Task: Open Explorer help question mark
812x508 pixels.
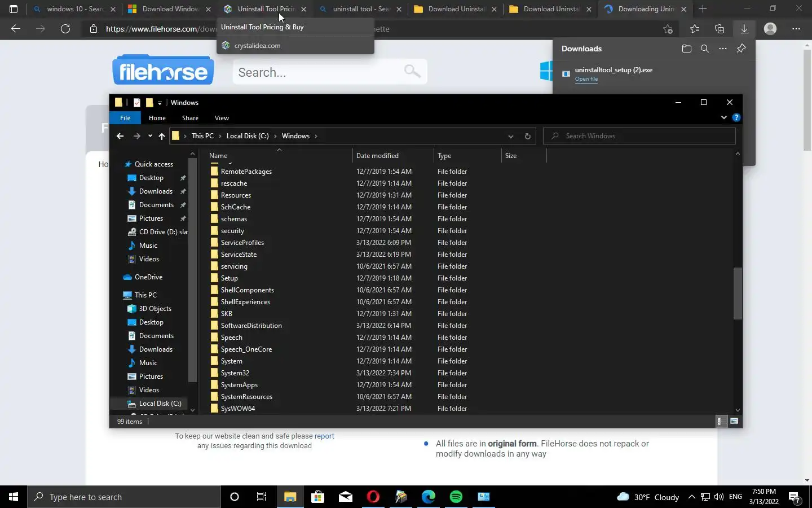Action: pyautogui.click(x=736, y=117)
